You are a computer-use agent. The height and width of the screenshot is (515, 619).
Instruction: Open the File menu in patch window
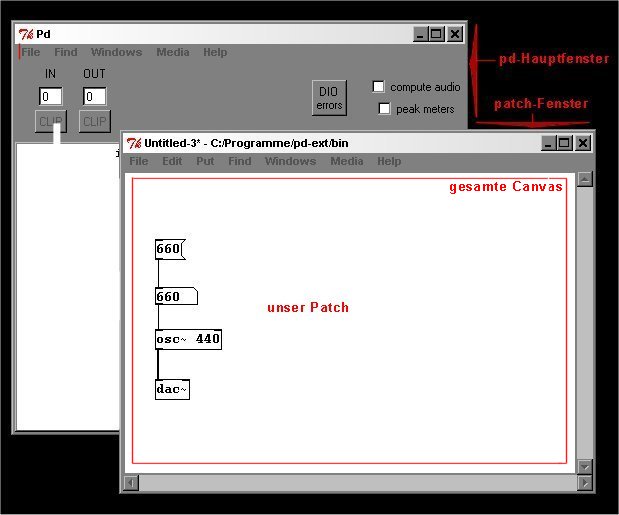click(x=139, y=161)
